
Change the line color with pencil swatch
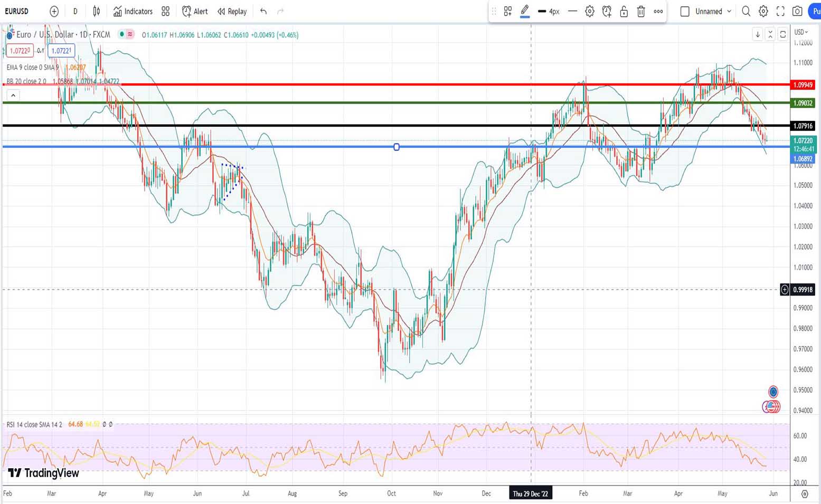click(525, 11)
